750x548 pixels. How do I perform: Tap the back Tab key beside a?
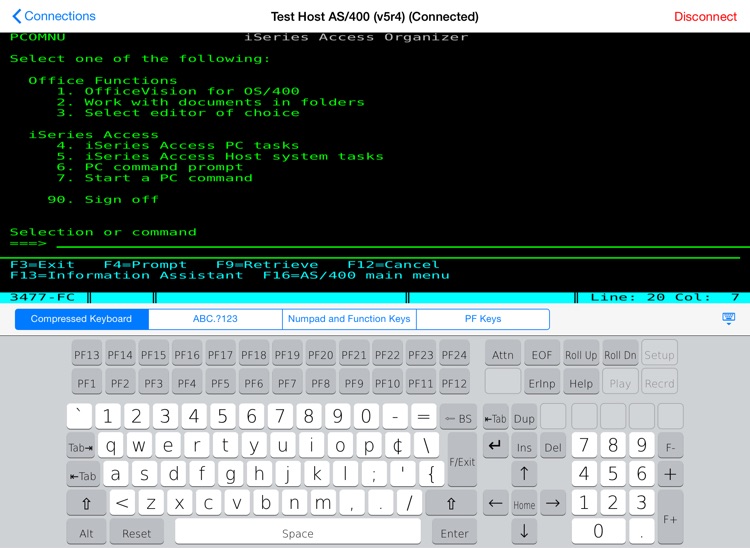coord(84,475)
